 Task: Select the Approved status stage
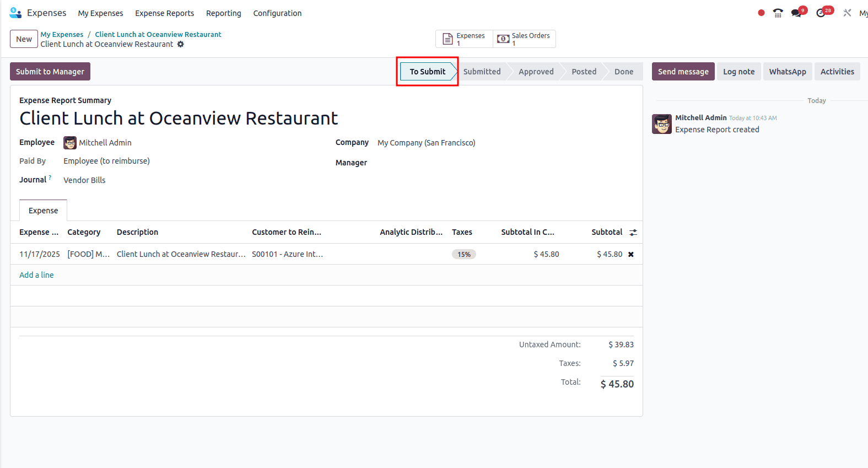click(536, 72)
